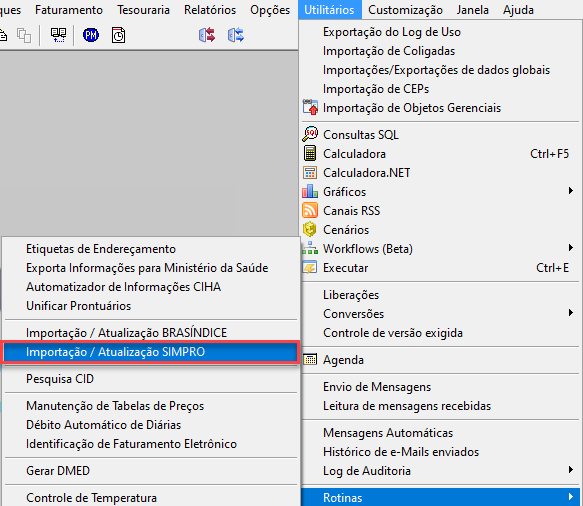Select Gerar DMED
583x506 pixels.
(x=151, y=471)
